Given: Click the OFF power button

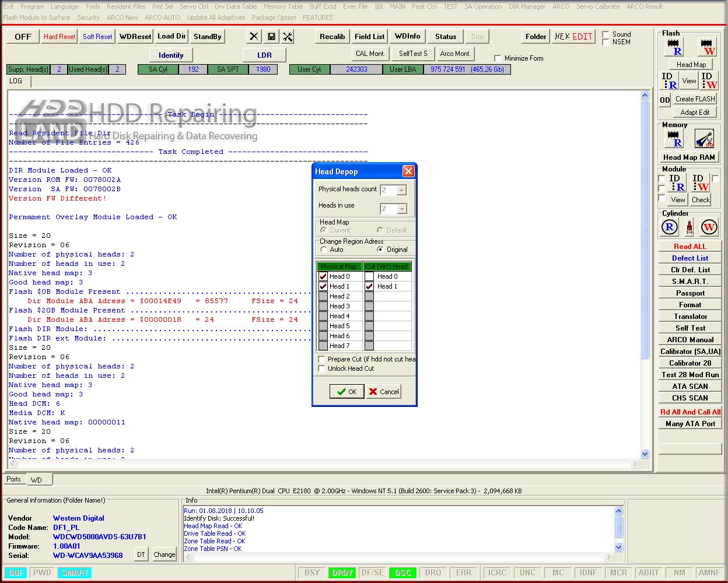Looking at the screenshot, I should 23,37.
